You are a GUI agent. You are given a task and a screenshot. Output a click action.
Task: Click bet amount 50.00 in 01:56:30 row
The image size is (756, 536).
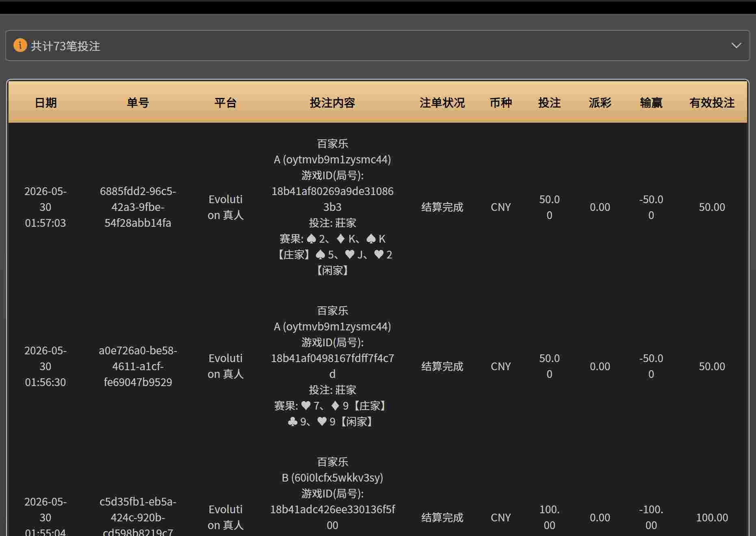tap(549, 366)
